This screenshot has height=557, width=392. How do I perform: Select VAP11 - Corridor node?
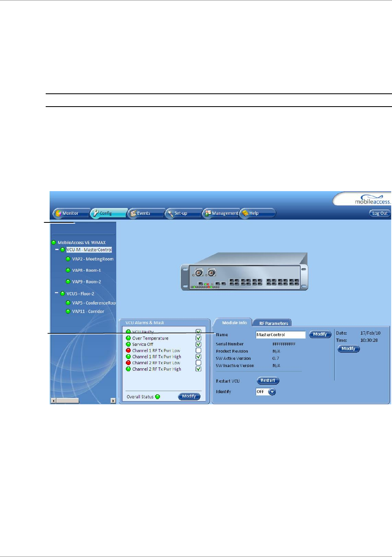tap(88, 311)
